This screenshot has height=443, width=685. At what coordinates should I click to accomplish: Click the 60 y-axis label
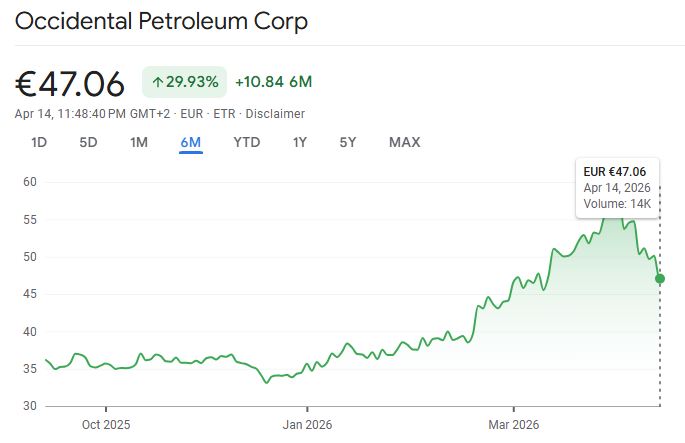tap(30, 182)
